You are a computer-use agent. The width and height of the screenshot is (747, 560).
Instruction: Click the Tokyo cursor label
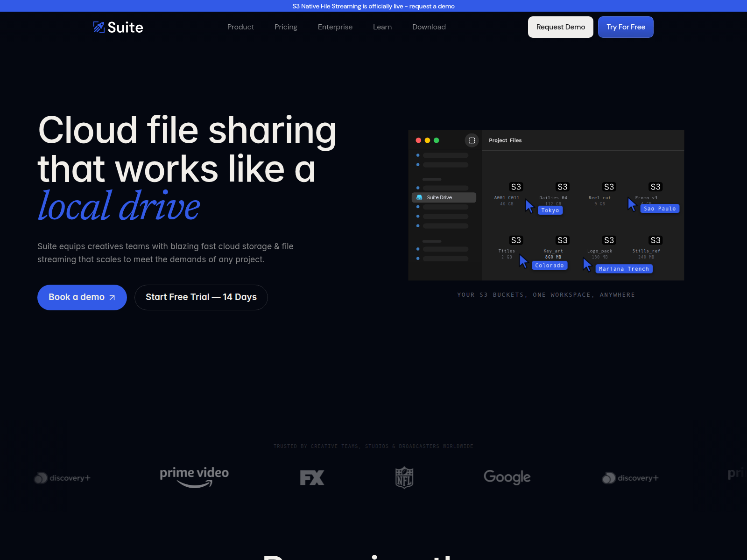[x=550, y=210]
